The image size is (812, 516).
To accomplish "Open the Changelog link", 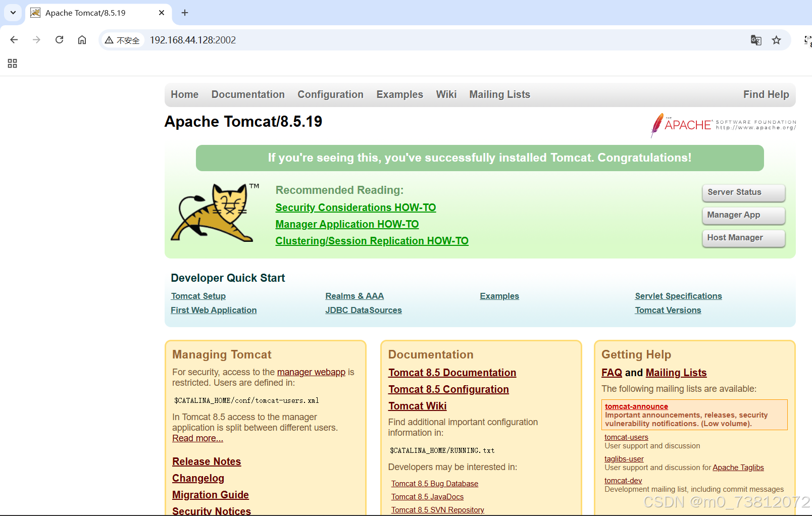I will coord(198,478).
